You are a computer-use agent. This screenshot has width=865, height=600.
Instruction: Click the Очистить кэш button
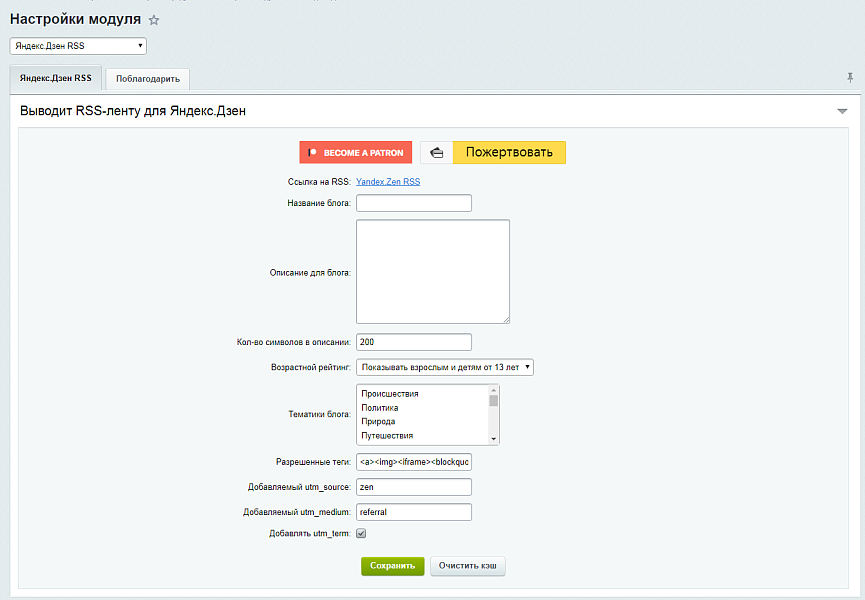(x=468, y=566)
